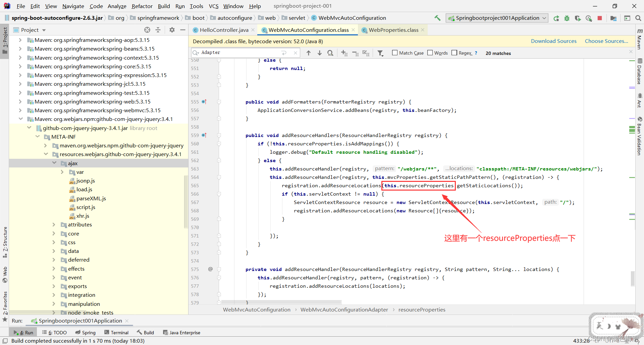Open Project panel settings gear
Viewport: 644px width, 345px height.
(172, 30)
